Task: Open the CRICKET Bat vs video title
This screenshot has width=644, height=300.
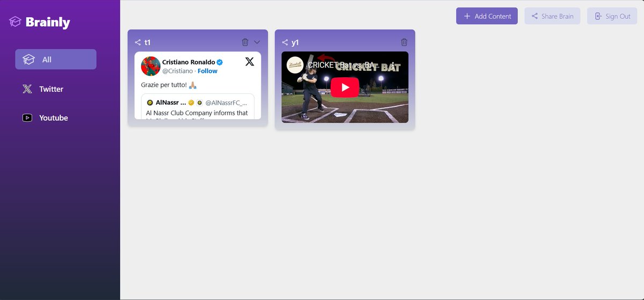Action: [343, 65]
